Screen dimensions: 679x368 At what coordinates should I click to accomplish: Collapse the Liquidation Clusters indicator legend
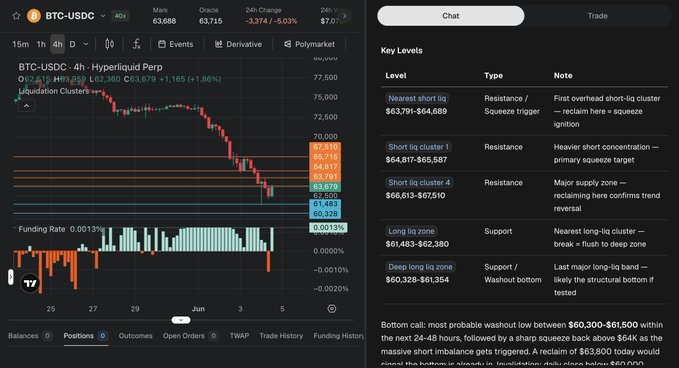[x=26, y=106]
